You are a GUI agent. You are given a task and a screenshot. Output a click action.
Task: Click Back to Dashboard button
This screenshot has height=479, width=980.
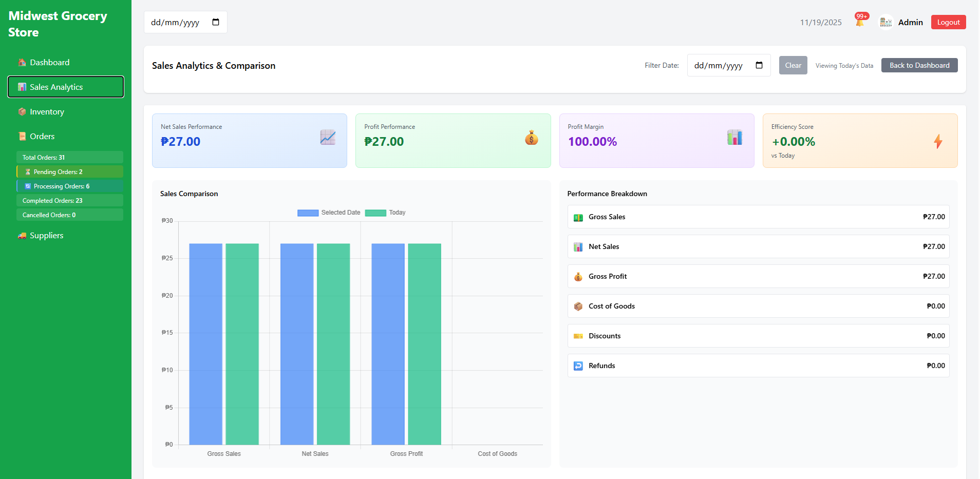tap(919, 65)
